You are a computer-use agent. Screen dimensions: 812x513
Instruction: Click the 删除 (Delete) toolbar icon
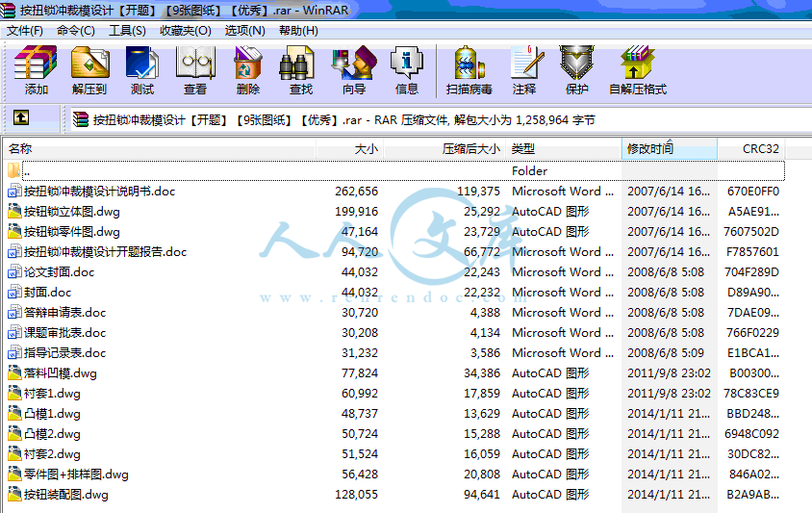point(248,63)
